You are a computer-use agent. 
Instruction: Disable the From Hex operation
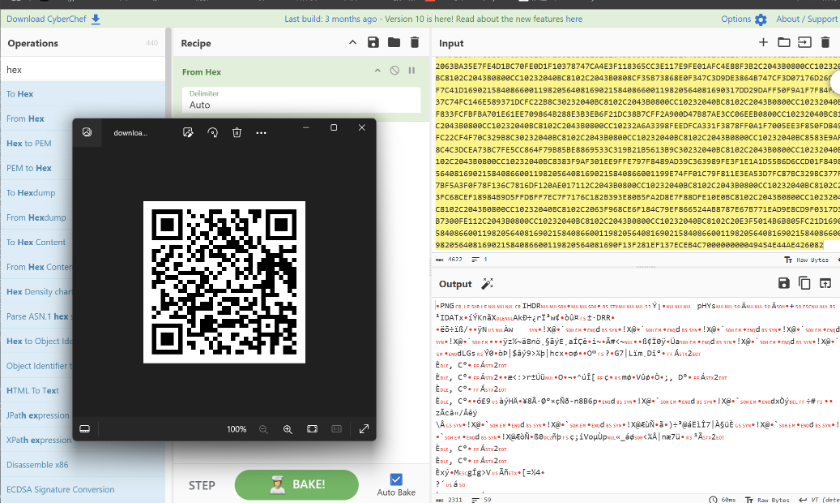[395, 71]
